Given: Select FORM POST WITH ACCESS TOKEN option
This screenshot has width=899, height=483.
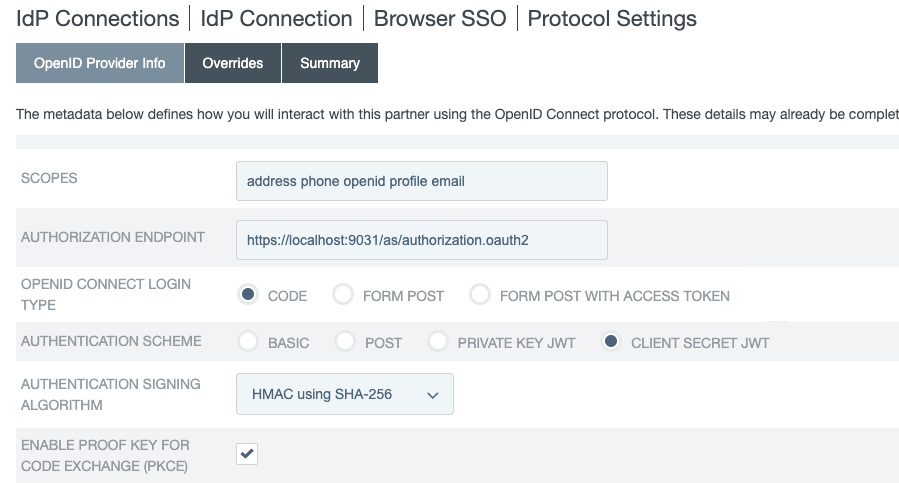Looking at the screenshot, I should (x=479, y=295).
